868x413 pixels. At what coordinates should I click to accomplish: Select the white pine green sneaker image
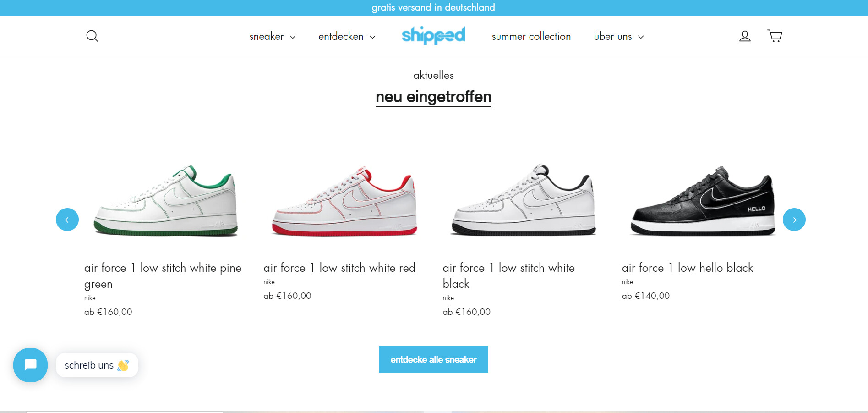coord(165,200)
